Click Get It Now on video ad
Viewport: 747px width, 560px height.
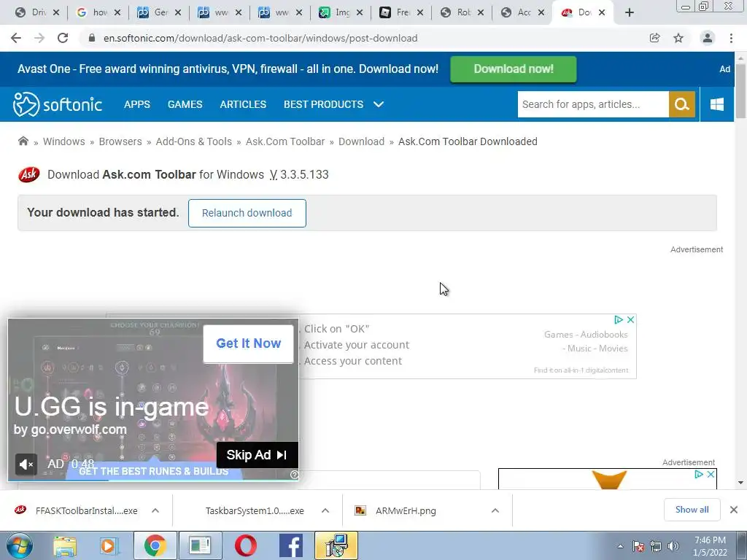pyautogui.click(x=248, y=343)
